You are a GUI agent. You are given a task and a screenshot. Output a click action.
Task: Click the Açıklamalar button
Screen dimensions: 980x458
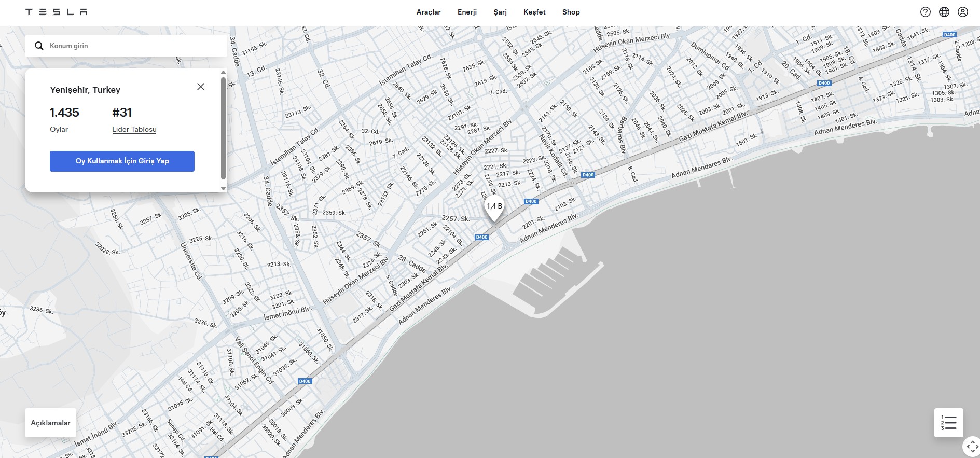(x=50, y=423)
